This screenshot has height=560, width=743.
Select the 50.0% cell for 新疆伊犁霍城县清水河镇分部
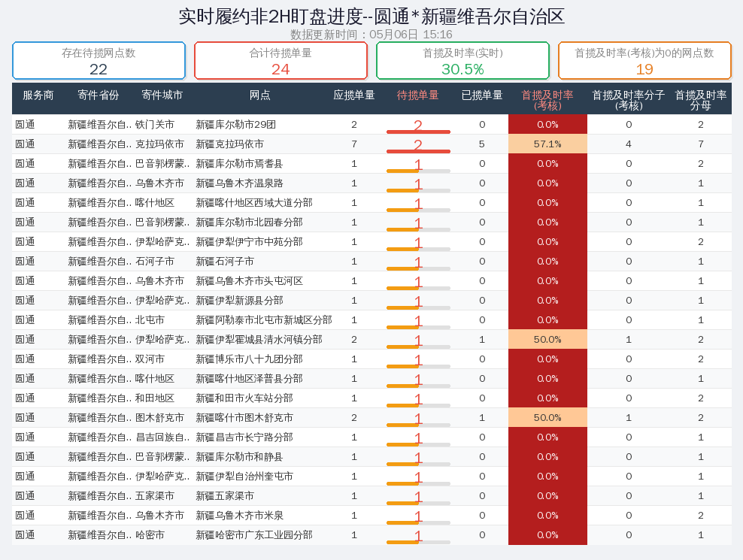pyautogui.click(x=547, y=340)
